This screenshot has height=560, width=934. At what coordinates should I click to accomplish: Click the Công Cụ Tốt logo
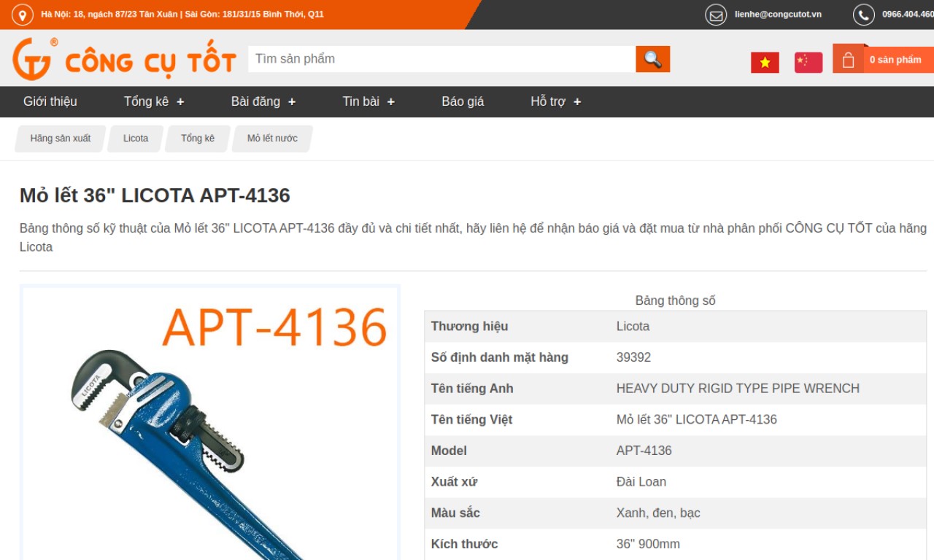[124, 59]
